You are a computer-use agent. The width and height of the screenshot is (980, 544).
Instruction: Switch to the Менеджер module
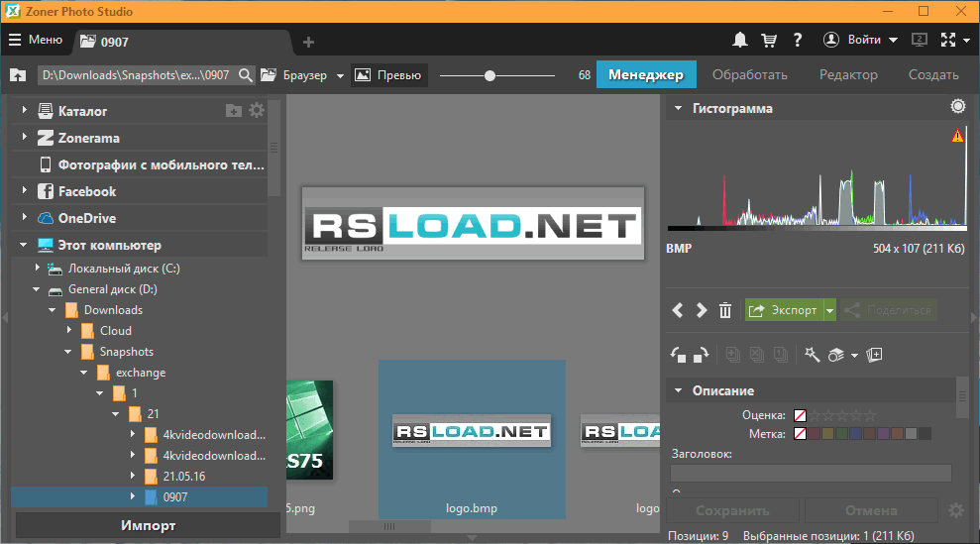click(x=646, y=74)
